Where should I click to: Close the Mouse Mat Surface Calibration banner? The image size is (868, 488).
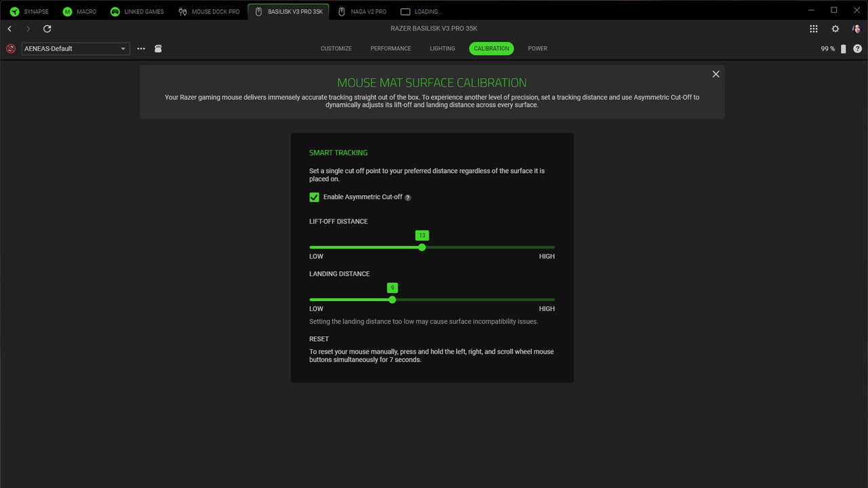(715, 74)
